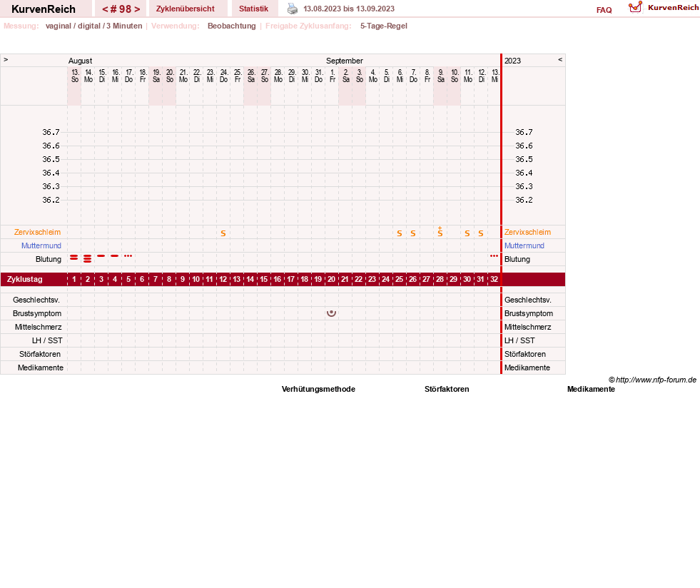Click the cervical mucus S on 11. Mo
This screenshot has width=700, height=588.
click(x=467, y=233)
